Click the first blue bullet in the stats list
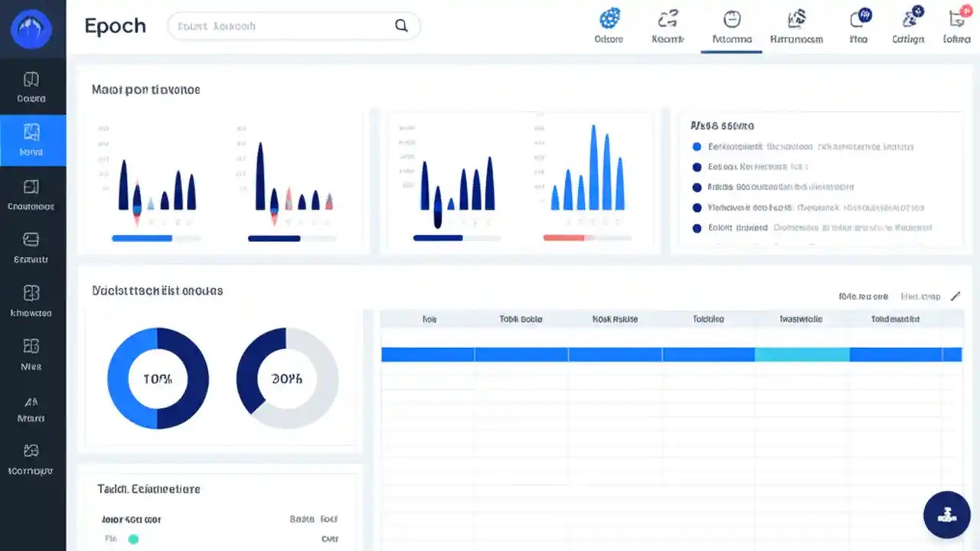980x551 pixels. 696,146
